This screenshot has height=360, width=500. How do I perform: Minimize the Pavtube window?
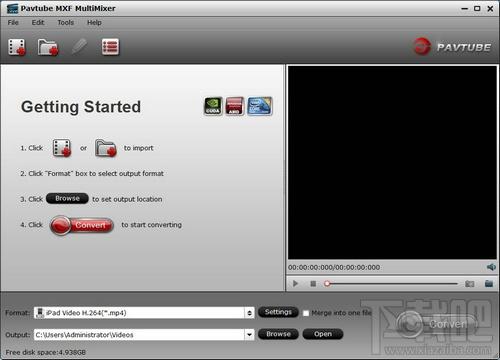(x=465, y=9)
